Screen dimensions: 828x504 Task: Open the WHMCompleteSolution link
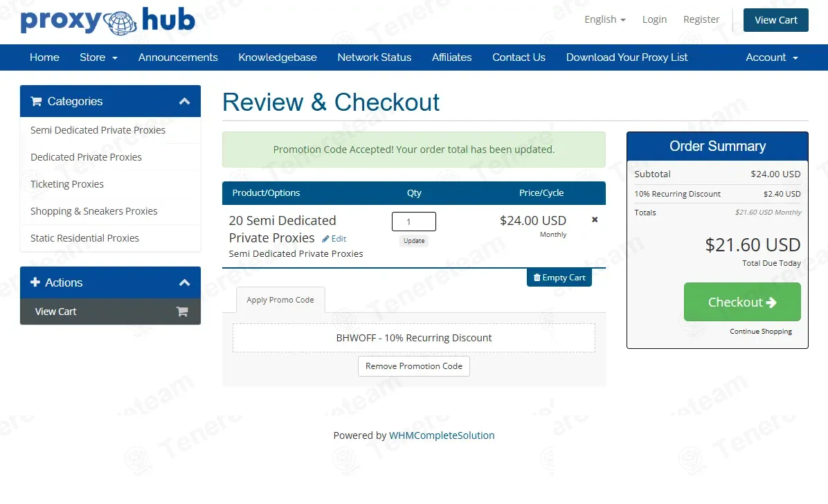coord(442,435)
